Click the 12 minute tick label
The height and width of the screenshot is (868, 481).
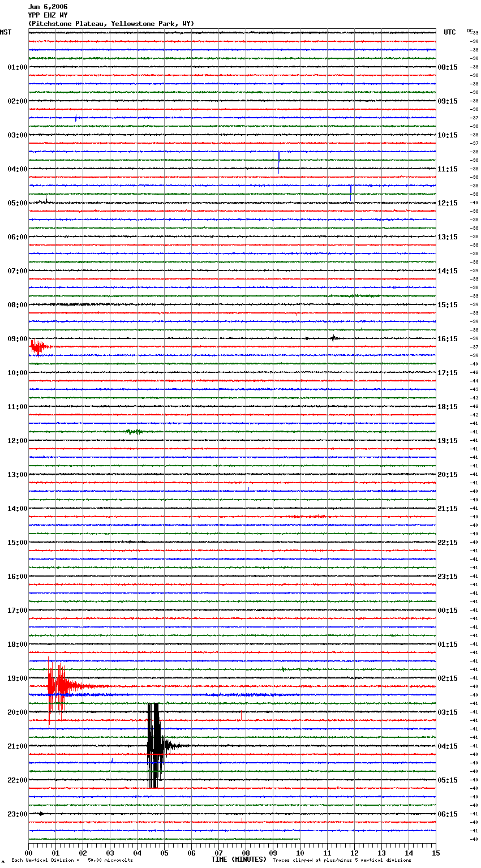354,853
